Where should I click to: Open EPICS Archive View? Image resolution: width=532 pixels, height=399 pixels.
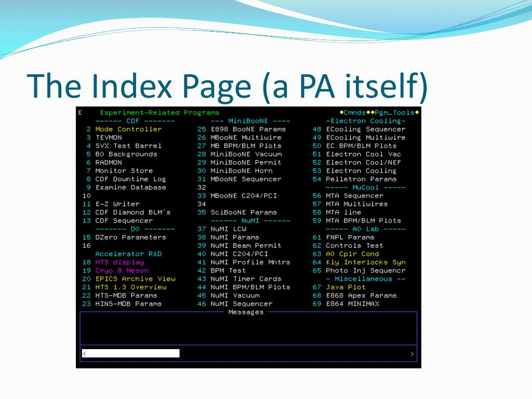click(136, 278)
